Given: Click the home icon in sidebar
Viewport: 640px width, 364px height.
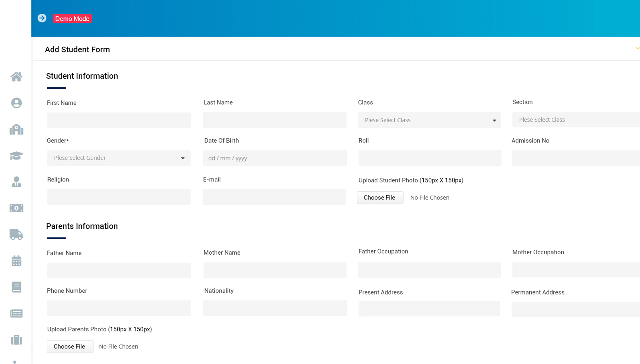Looking at the screenshot, I should tap(16, 77).
